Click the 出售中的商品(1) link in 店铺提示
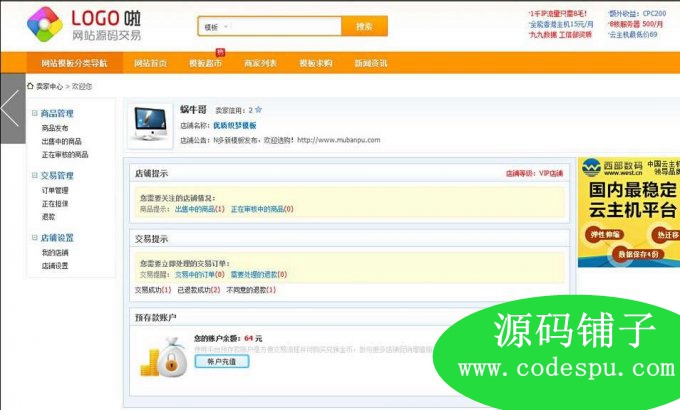The height and width of the screenshot is (410, 680). 200,209
